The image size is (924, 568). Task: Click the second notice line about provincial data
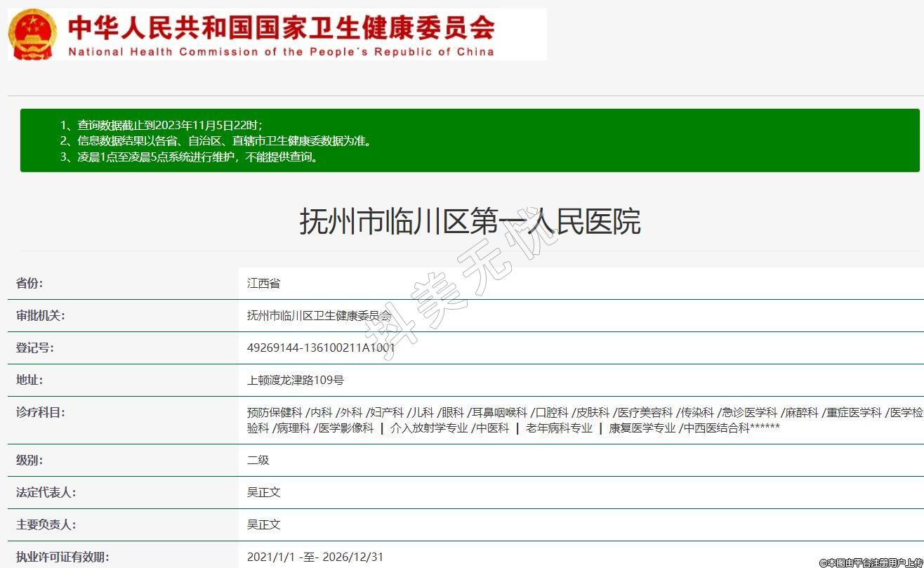point(215,140)
